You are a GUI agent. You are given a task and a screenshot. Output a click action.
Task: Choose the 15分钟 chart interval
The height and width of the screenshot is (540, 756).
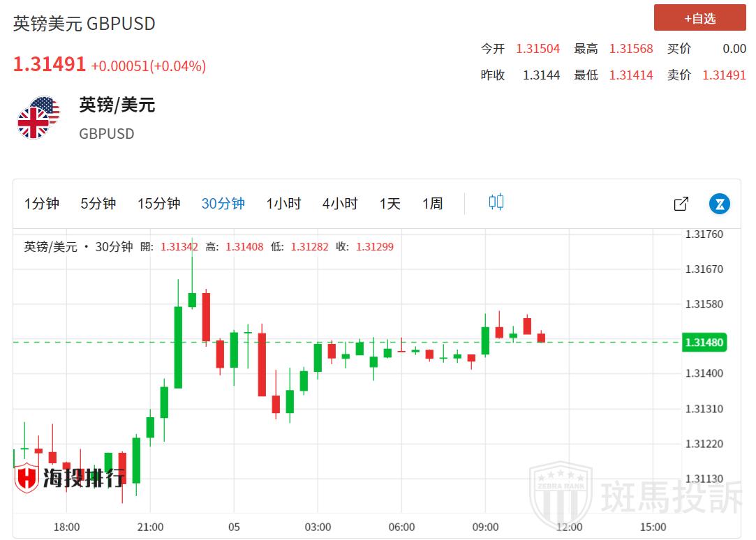[158, 204]
